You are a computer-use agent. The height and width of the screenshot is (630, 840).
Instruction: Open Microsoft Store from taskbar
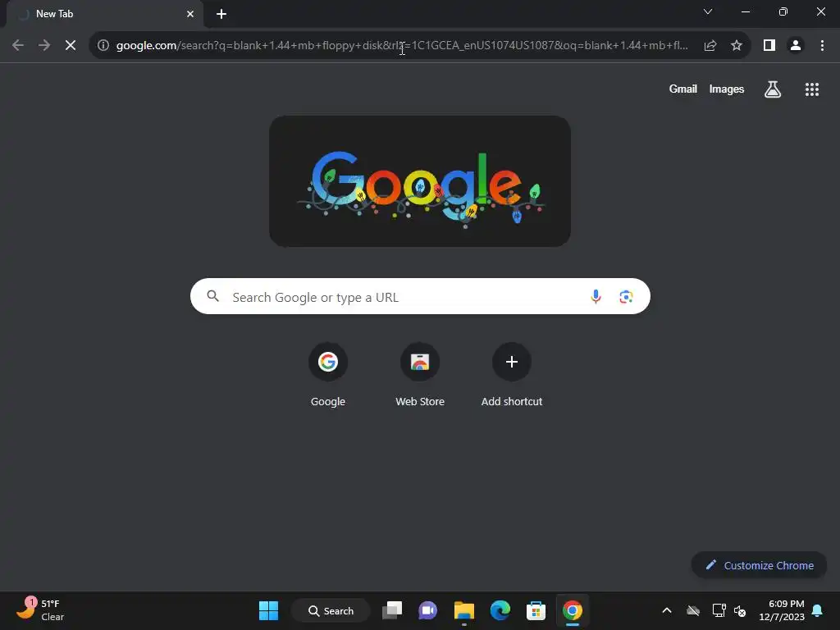tap(536, 610)
